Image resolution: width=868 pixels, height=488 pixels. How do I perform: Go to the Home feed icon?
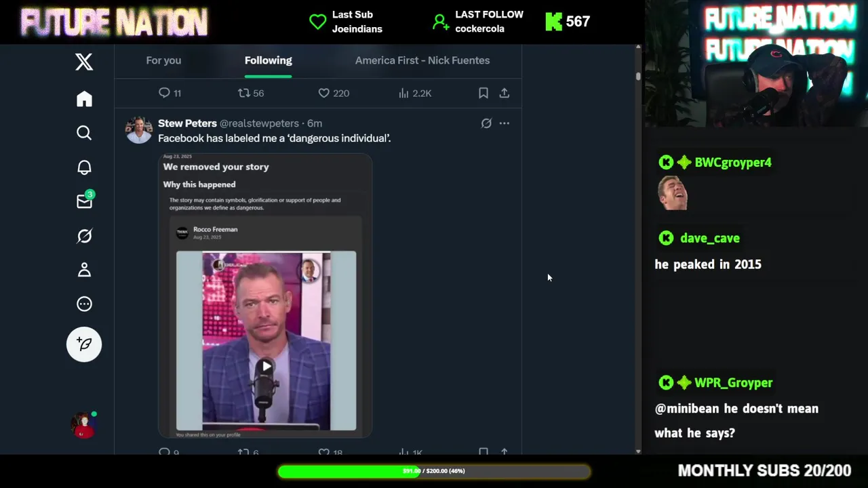(84, 99)
